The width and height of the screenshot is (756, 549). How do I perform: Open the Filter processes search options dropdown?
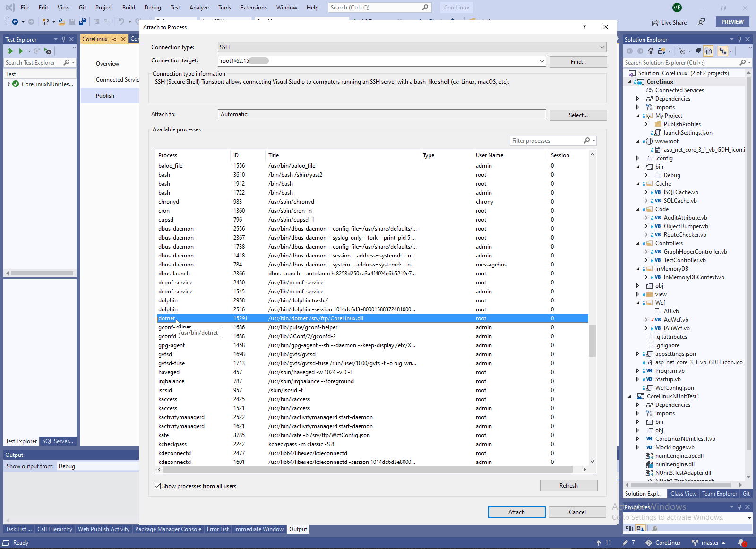click(x=594, y=141)
